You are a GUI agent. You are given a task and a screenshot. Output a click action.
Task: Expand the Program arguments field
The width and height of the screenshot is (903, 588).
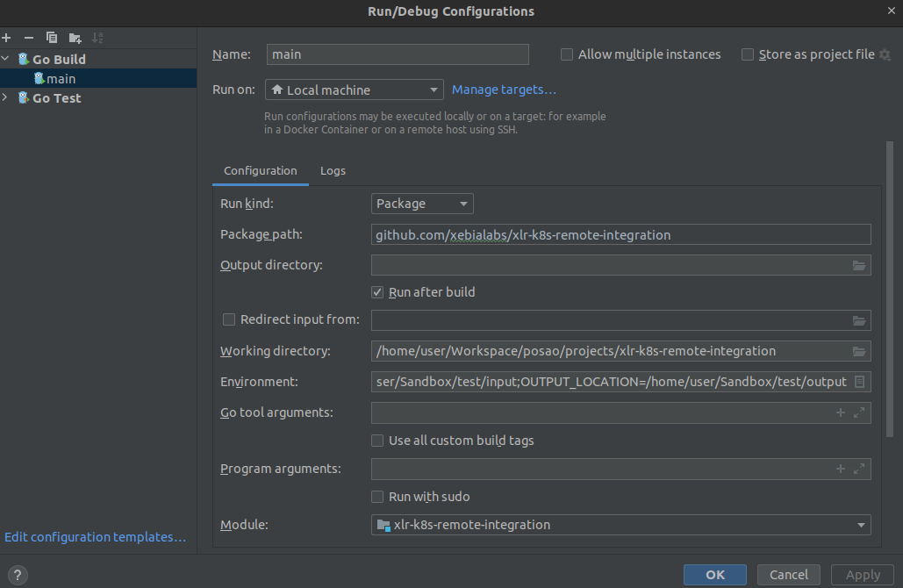coord(858,469)
